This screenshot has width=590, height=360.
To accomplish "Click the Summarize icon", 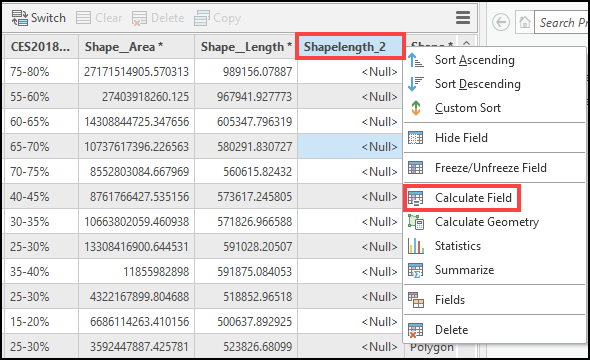I will pos(416,270).
